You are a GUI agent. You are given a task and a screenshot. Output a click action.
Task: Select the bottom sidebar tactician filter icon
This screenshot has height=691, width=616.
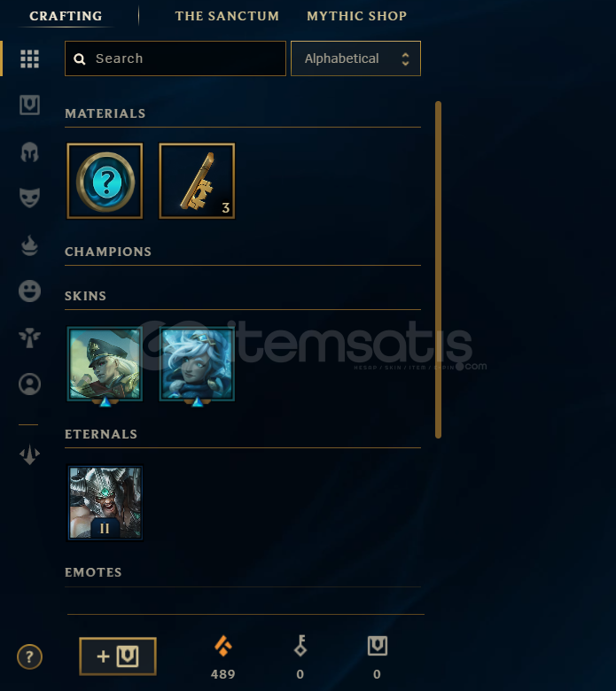click(x=29, y=454)
